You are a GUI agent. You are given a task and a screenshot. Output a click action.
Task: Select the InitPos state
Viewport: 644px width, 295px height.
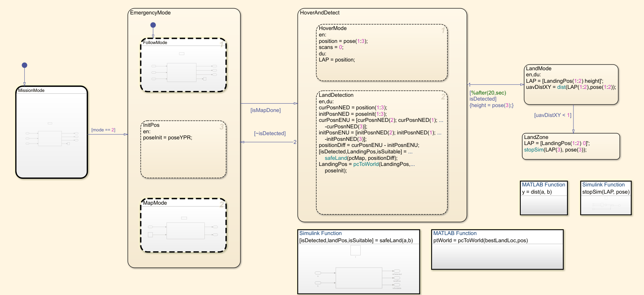[184, 149]
